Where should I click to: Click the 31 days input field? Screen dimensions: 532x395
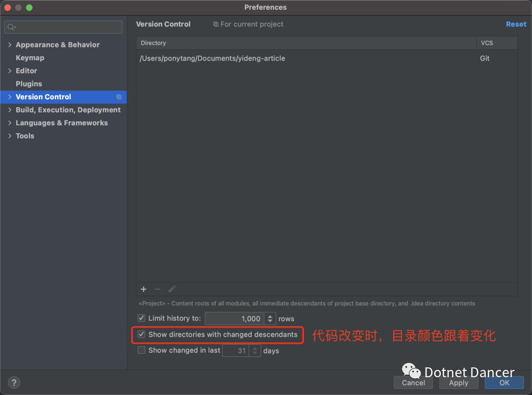[x=236, y=351]
